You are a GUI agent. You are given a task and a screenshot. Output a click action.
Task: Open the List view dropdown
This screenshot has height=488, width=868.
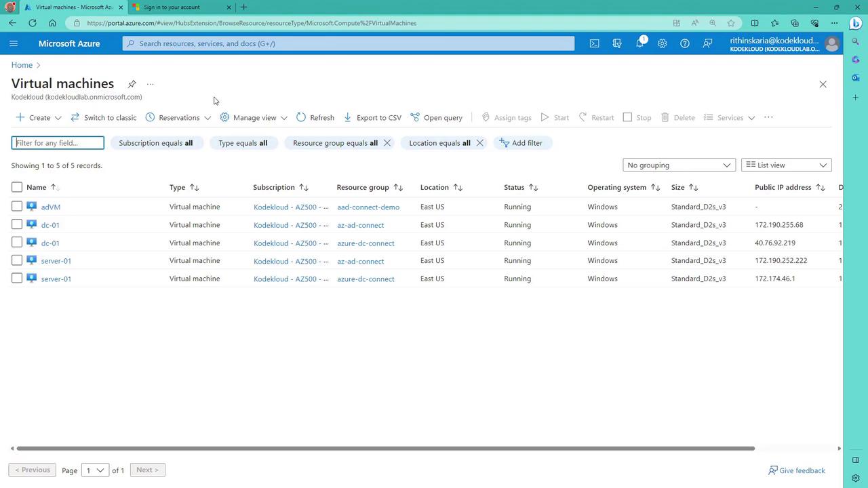point(786,165)
